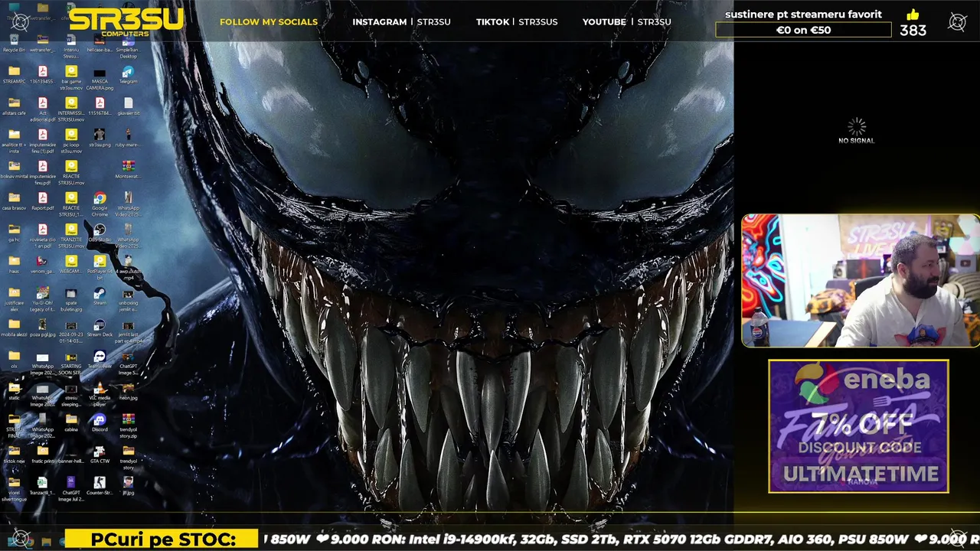Launch the Steam desktop shortcut
The image size is (980, 551).
point(100,296)
